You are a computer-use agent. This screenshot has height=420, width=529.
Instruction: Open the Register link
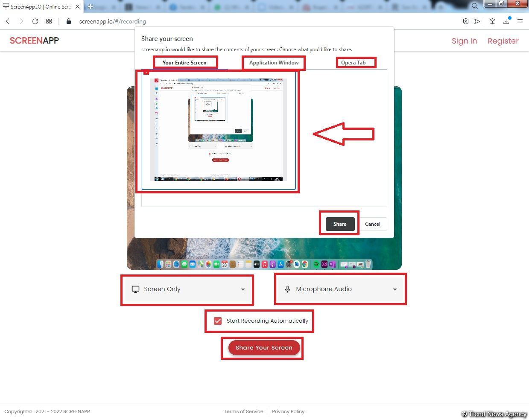503,41
